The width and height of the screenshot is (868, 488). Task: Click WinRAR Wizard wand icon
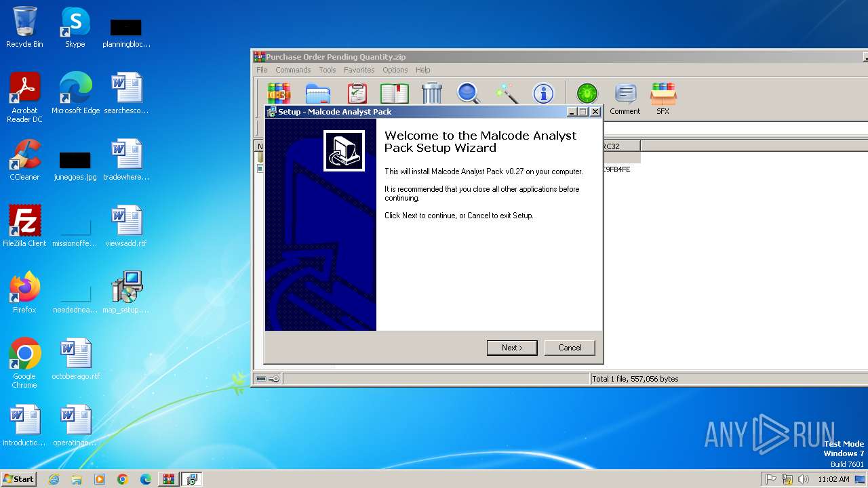tap(506, 94)
